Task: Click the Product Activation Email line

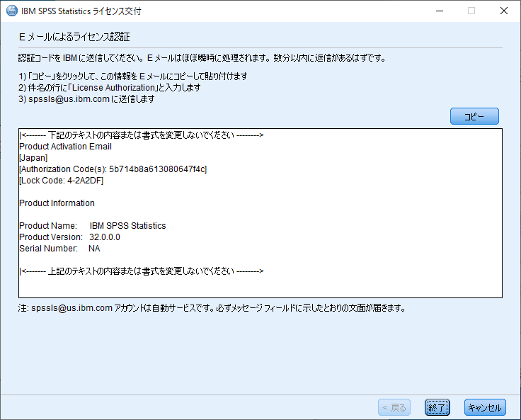Action: [65, 147]
